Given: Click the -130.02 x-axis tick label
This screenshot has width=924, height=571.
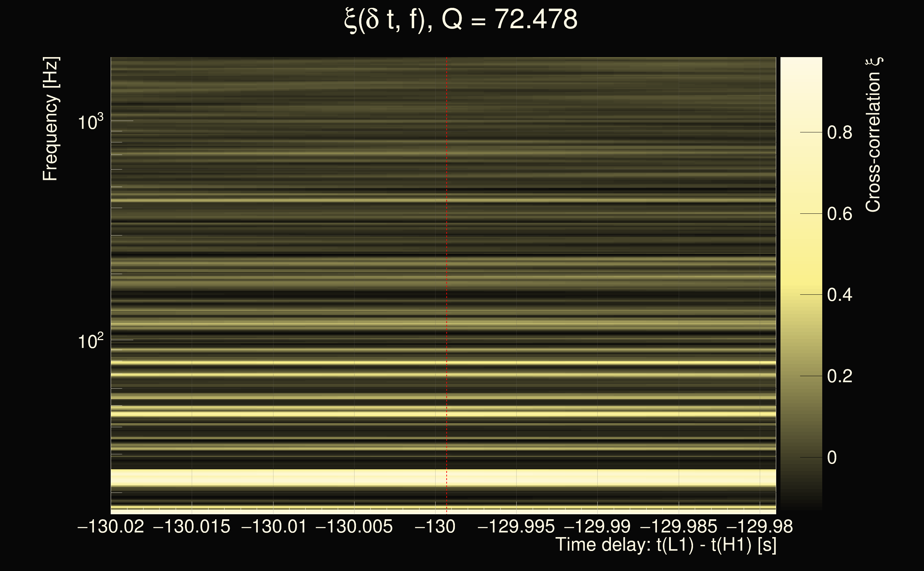Looking at the screenshot, I should 111,526.
